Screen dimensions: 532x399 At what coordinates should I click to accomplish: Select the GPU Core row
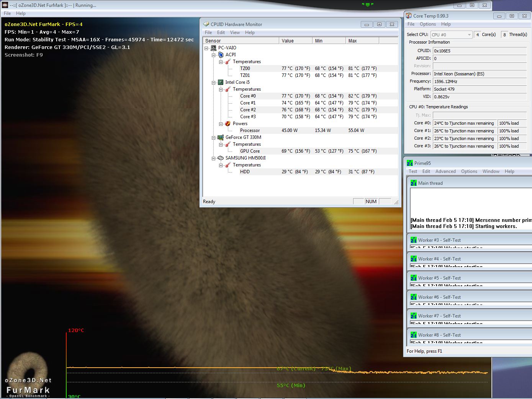(x=300, y=151)
